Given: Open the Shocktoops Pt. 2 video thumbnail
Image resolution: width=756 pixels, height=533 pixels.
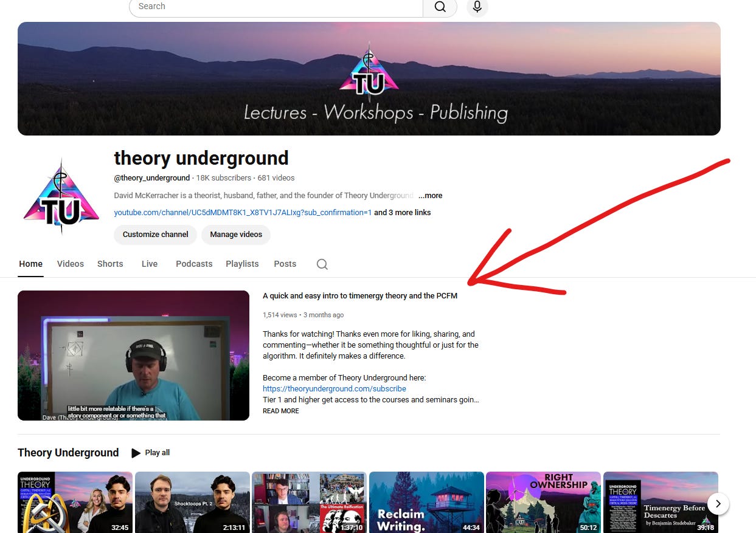Looking at the screenshot, I should click(192, 502).
